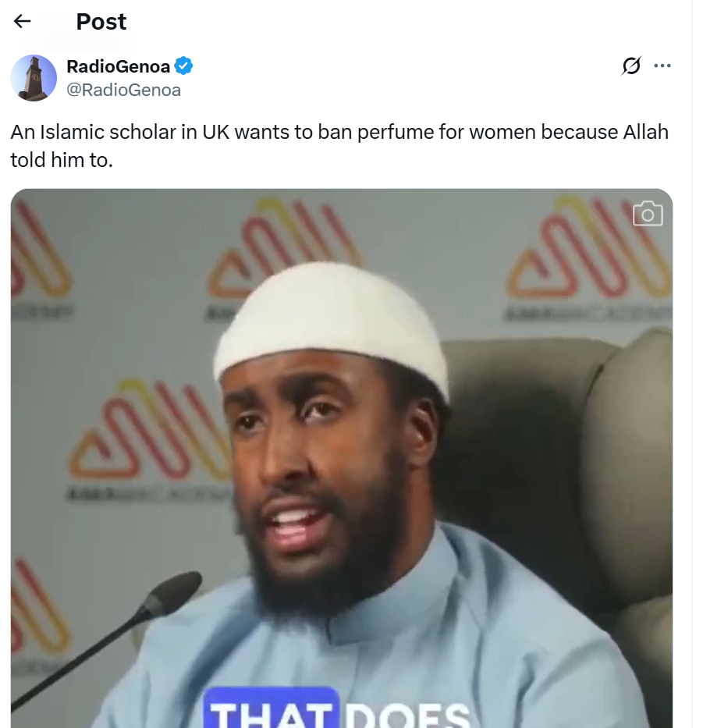Screen dimensions: 703x728
Task: Open RadioGenoa's clock tower avatar
Action: pos(34,78)
